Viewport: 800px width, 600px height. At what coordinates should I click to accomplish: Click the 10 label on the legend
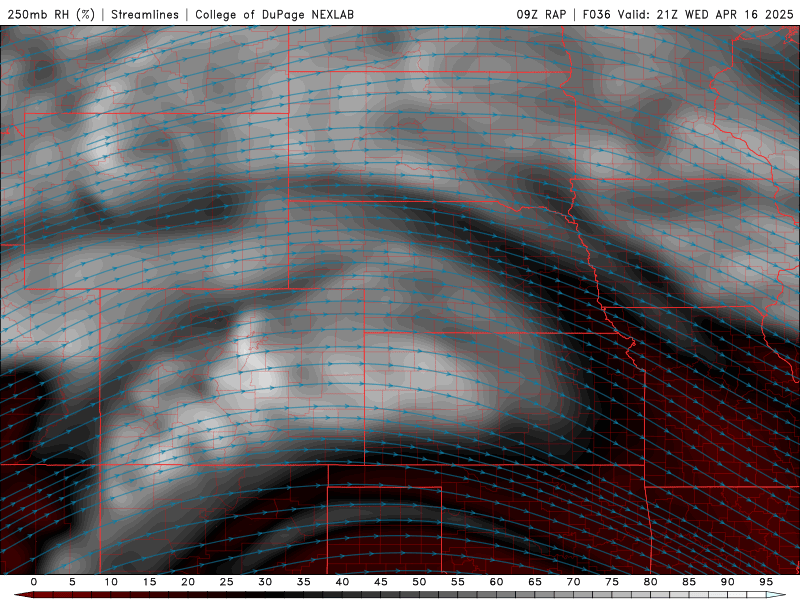[x=111, y=582]
